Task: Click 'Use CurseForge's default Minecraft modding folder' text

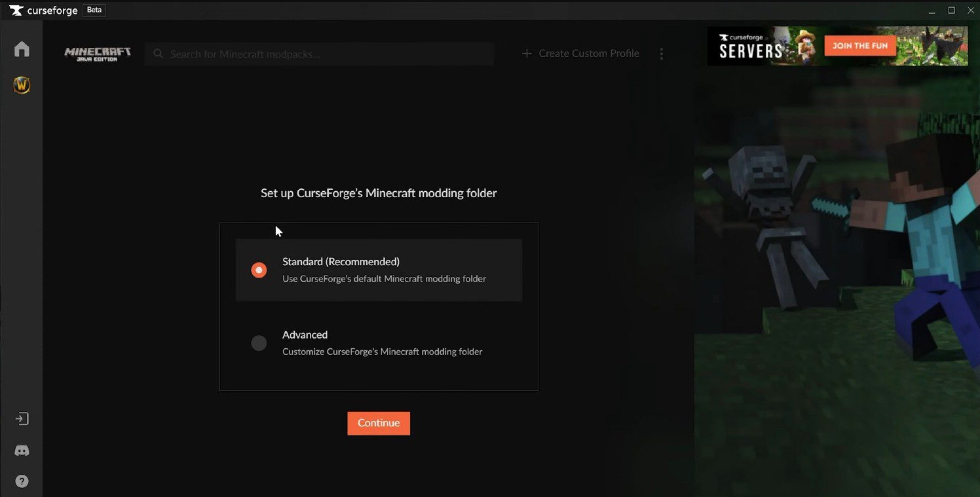Action: tap(384, 279)
